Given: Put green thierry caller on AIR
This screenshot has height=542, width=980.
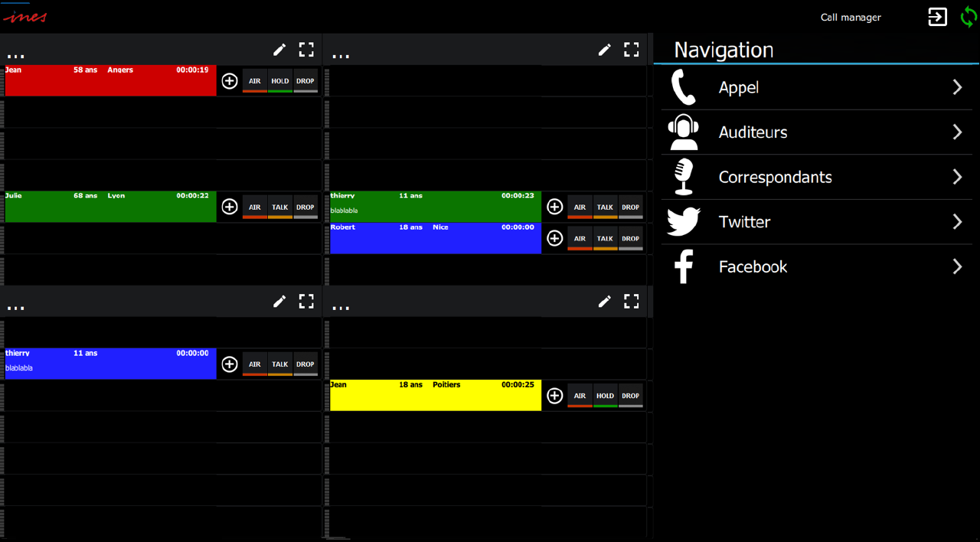Looking at the screenshot, I should [x=580, y=207].
